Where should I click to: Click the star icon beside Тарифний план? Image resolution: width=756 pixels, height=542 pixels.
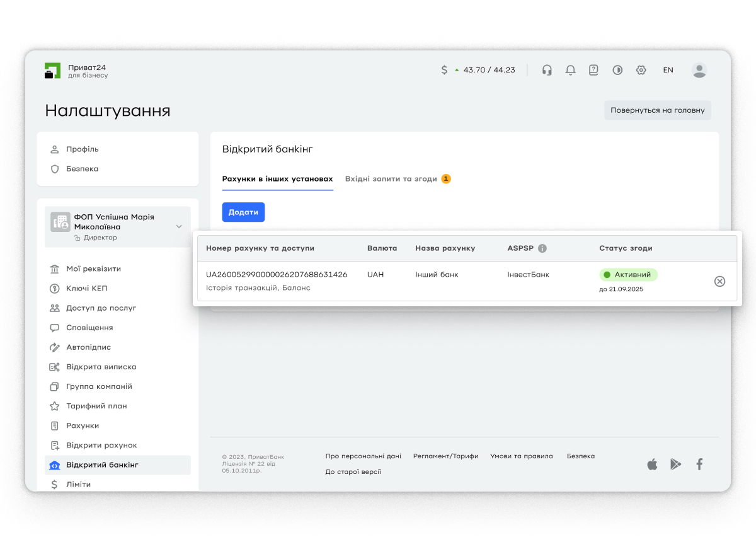click(55, 406)
